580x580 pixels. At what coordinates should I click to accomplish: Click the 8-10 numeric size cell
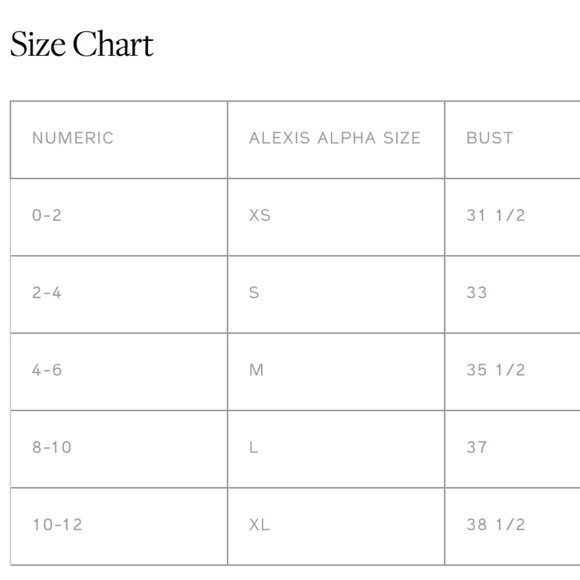click(119, 449)
